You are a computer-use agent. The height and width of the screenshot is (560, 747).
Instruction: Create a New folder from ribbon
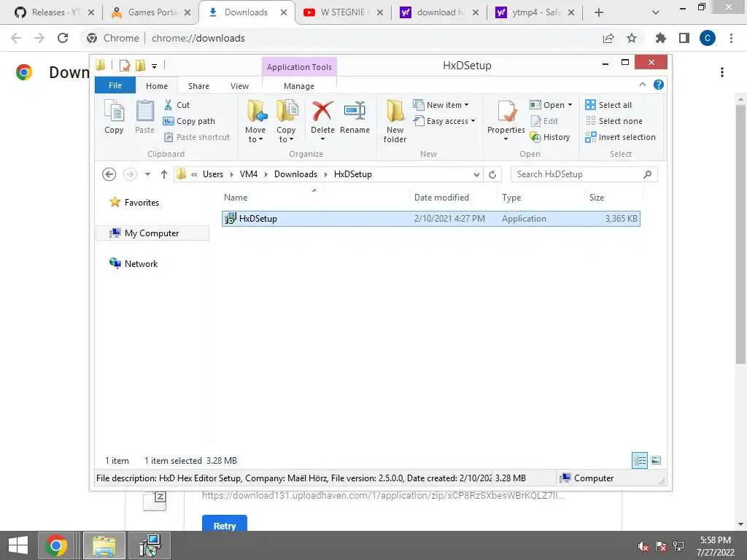(395, 121)
